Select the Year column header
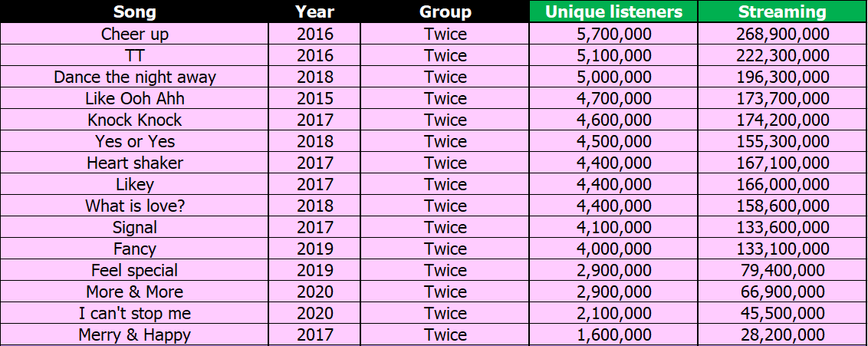The width and height of the screenshot is (868, 346). pos(314,12)
